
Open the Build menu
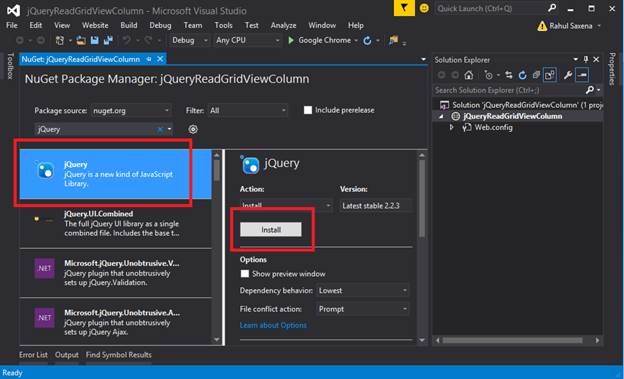pos(129,25)
